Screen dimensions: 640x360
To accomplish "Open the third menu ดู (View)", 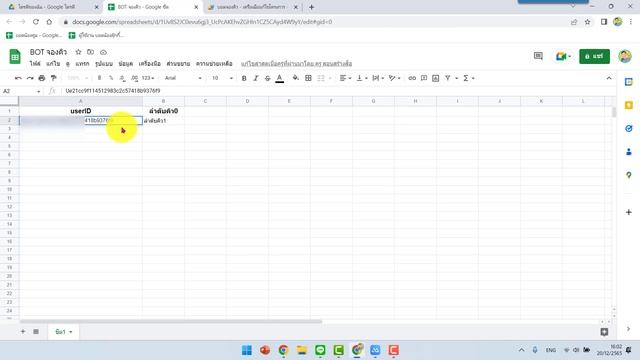I will click(68, 64).
